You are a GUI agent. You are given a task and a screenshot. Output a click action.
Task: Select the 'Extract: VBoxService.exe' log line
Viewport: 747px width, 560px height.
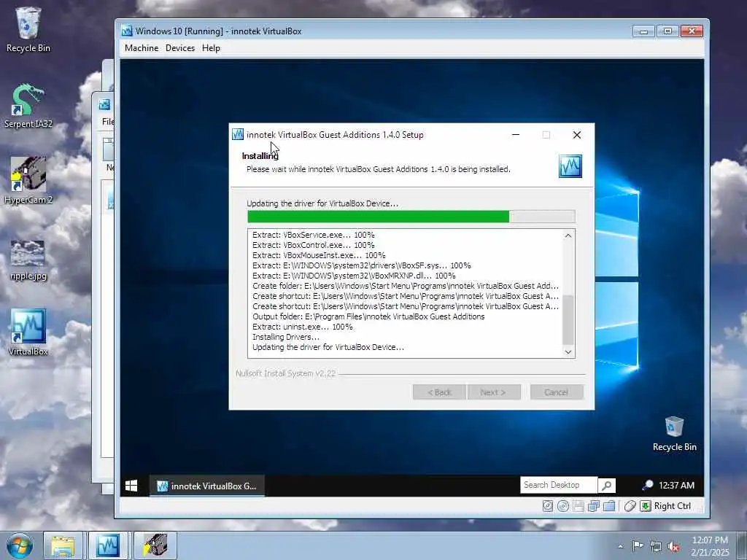pyautogui.click(x=314, y=235)
